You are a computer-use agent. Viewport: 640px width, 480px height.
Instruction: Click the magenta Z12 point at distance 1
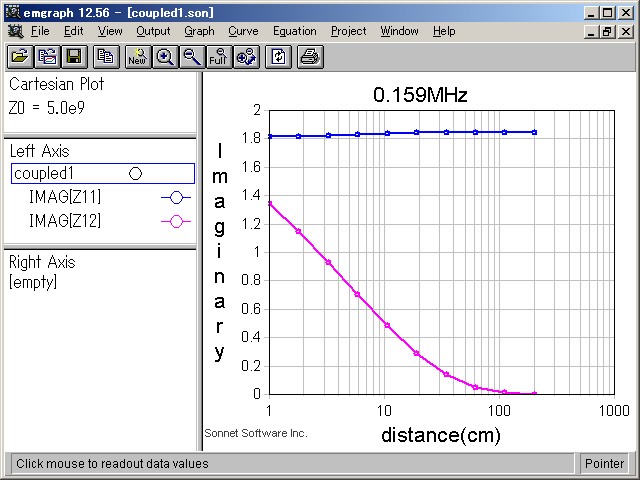pyautogui.click(x=269, y=203)
